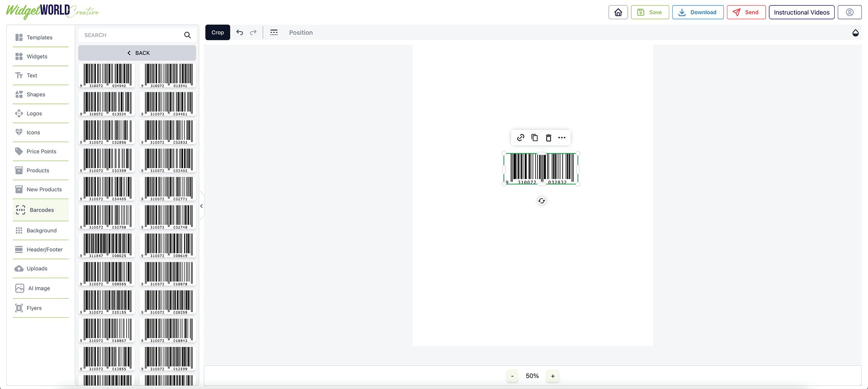Screen dimensions: 868x389
Task: Insert barcode ending 000985
Action: pos(107,274)
